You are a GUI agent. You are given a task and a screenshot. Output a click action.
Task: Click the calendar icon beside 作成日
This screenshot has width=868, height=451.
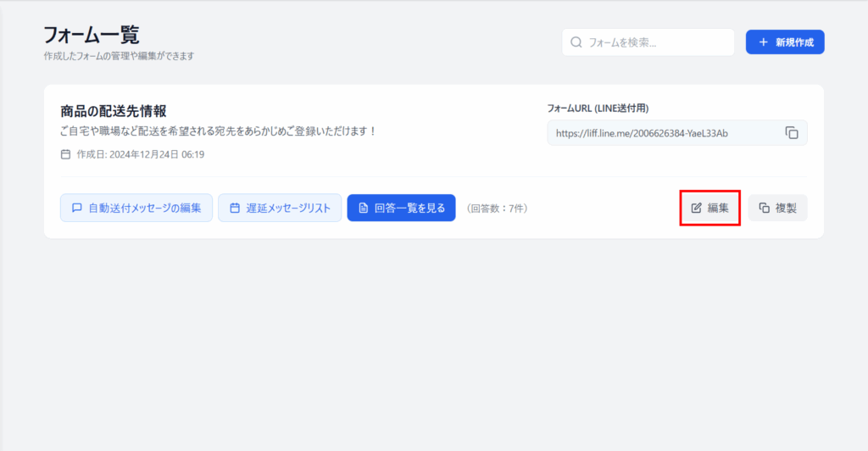[x=65, y=154]
